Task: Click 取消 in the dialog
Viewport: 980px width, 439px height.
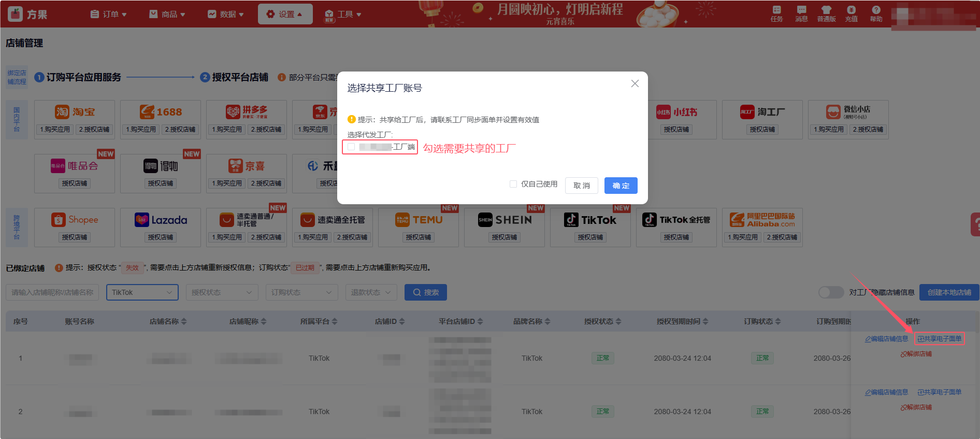Action: [x=582, y=186]
